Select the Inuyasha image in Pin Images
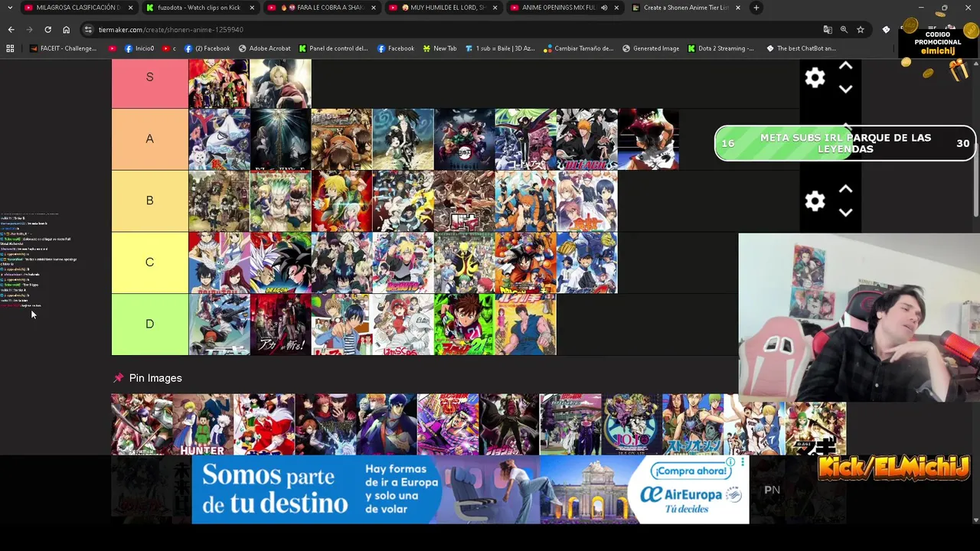Viewport: 980px width, 551px height. point(264,425)
